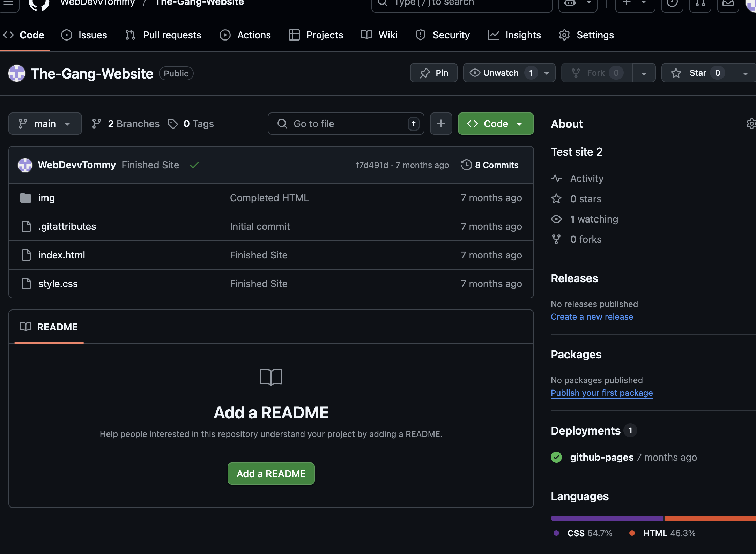This screenshot has width=756, height=554.
Task: Open the img folder
Action: point(46,198)
